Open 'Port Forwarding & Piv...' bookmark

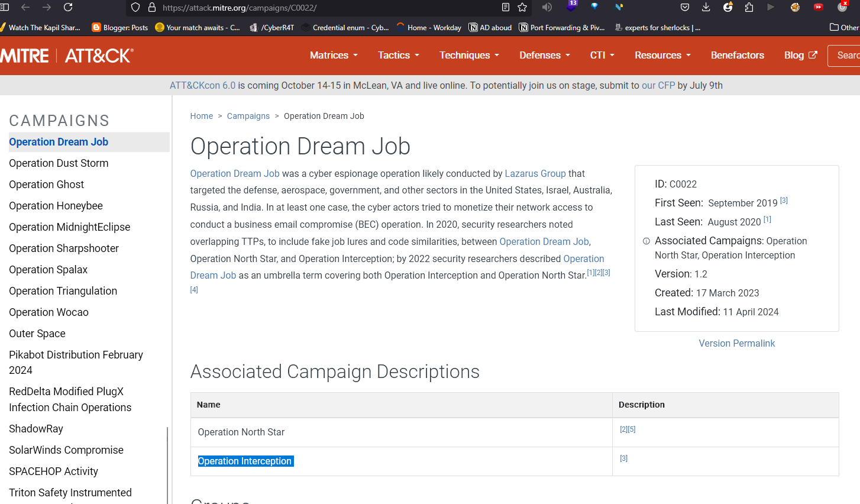(x=562, y=28)
